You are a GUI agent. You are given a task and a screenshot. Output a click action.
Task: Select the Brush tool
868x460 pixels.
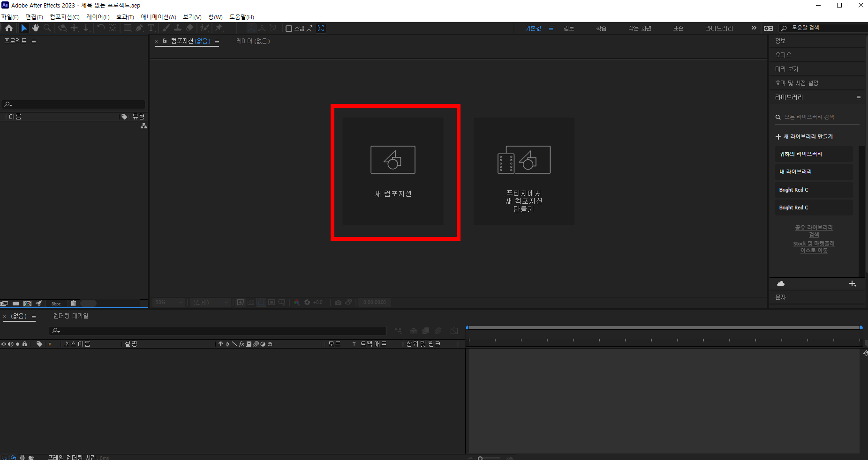click(x=166, y=28)
